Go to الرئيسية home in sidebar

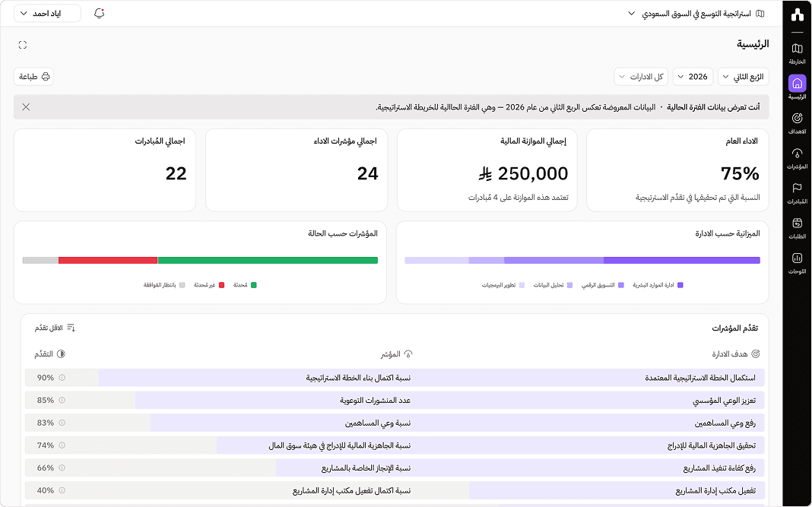pos(797,87)
